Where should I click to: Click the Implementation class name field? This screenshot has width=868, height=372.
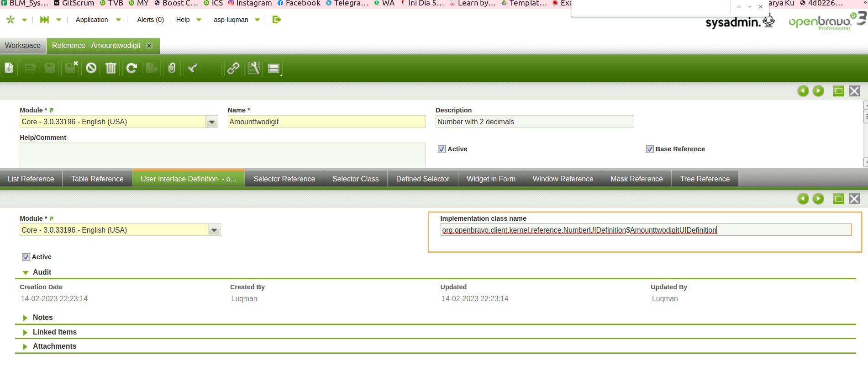click(645, 230)
